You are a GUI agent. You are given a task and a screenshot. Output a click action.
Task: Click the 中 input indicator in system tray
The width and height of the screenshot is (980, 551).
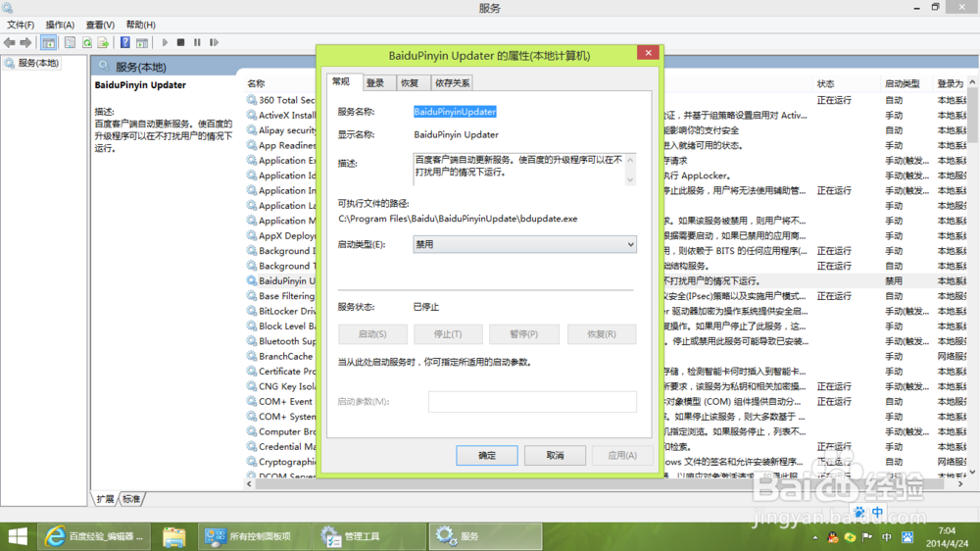pos(886,537)
